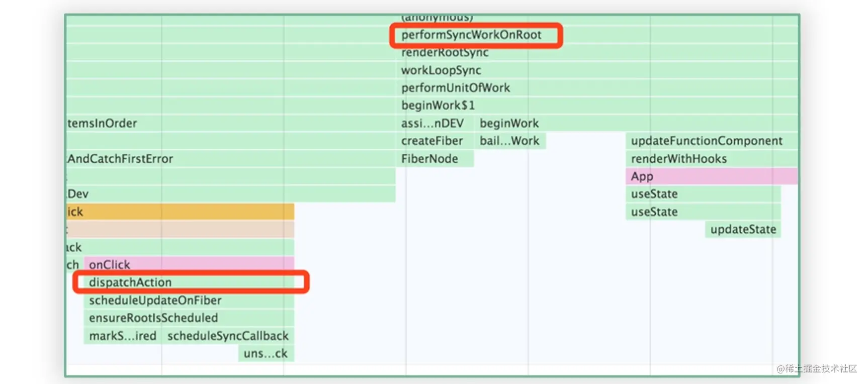This screenshot has width=868, height=384.
Task: Select the scheduleUpdateOnFiber frame
Action: point(189,300)
